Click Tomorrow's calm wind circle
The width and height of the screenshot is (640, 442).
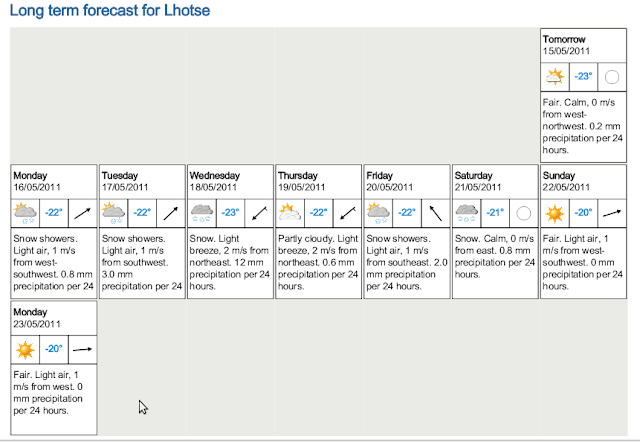(611, 76)
